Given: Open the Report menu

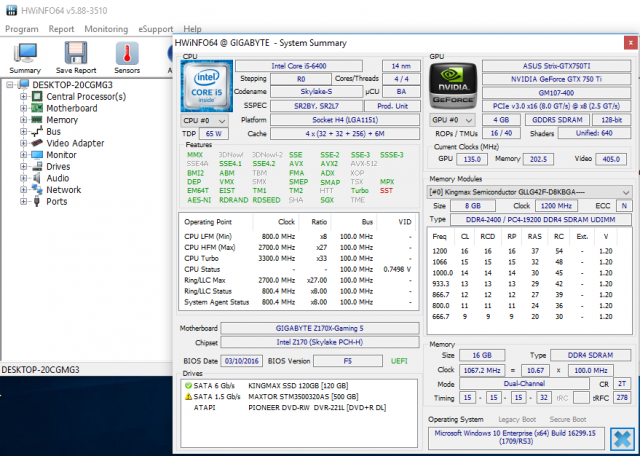Looking at the screenshot, I should (x=61, y=29).
